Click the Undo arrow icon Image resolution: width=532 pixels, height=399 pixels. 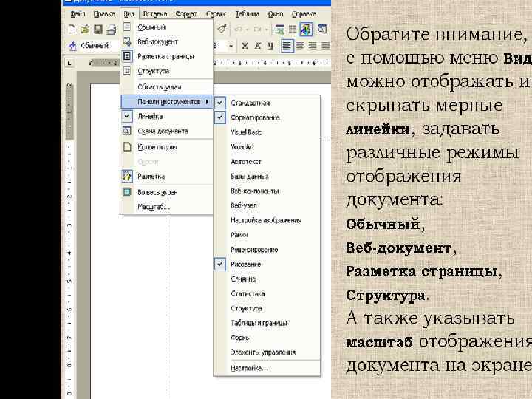coord(239,30)
